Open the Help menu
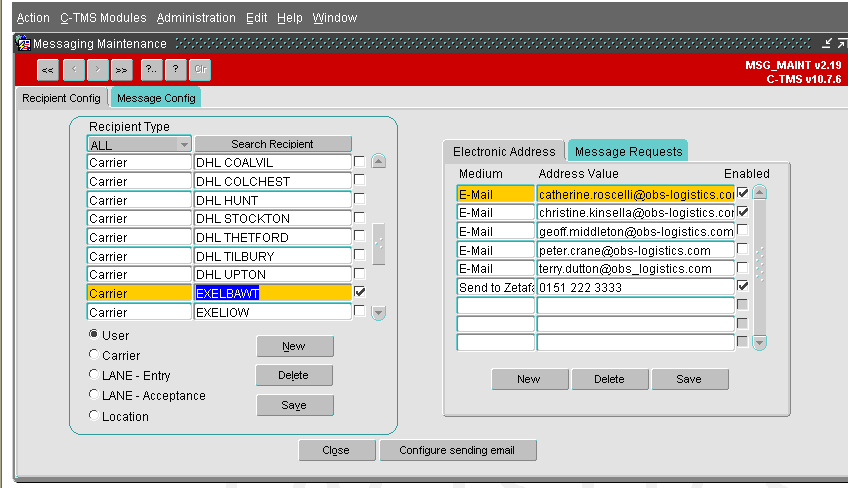Screen dimensions: 848x488 290,18
